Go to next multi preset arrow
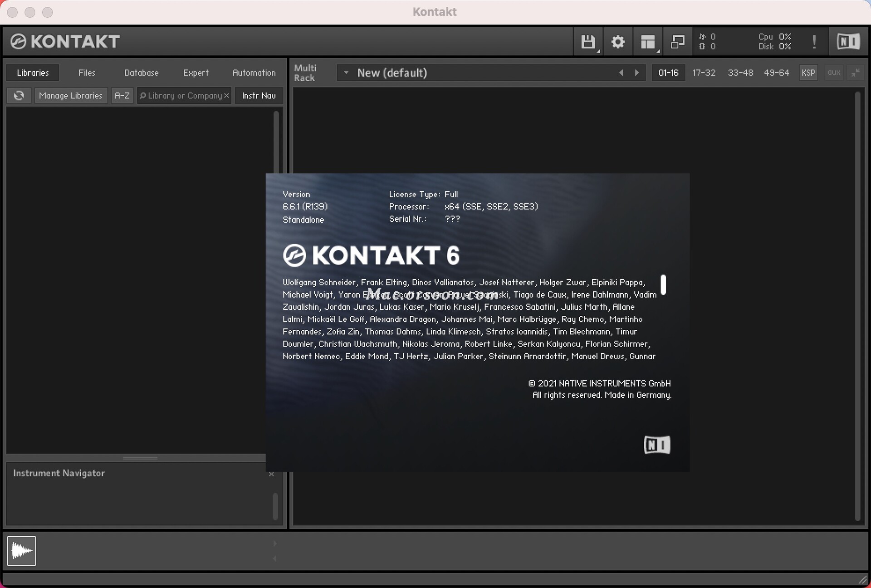 coord(637,73)
